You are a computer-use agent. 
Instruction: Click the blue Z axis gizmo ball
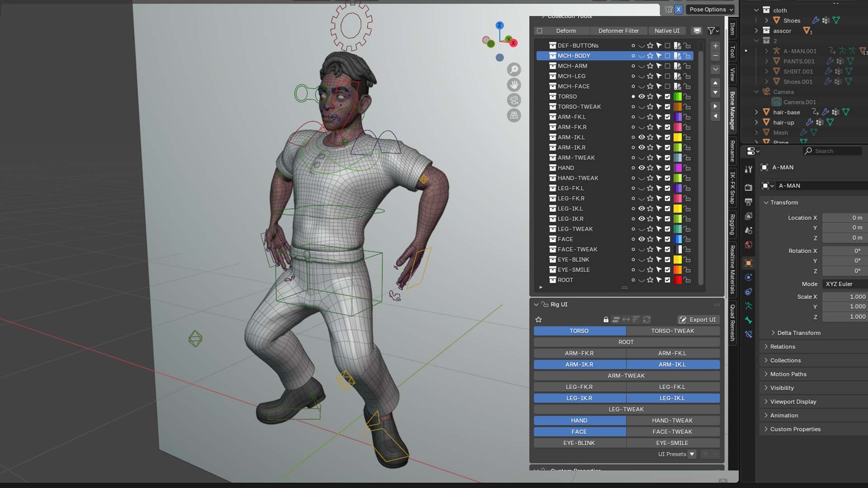[x=500, y=25]
